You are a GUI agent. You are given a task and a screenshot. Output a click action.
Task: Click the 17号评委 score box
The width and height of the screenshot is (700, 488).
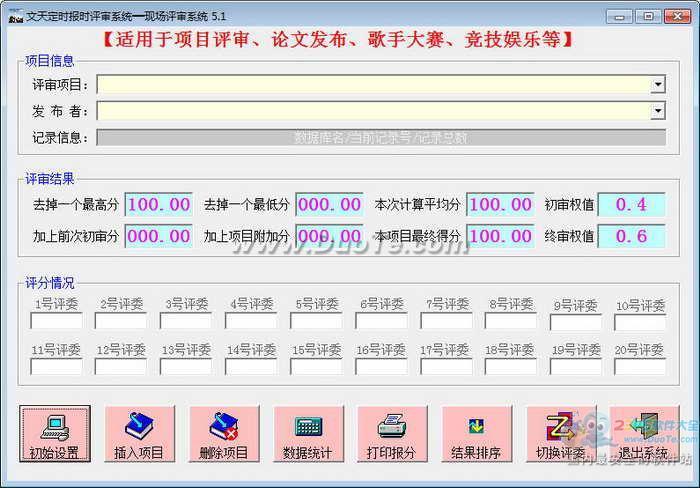click(x=446, y=367)
